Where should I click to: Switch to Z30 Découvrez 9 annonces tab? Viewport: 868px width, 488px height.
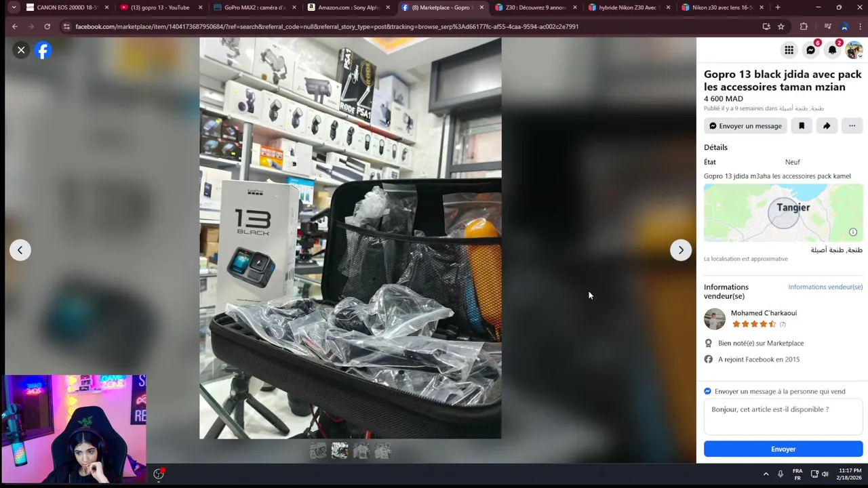(x=536, y=7)
